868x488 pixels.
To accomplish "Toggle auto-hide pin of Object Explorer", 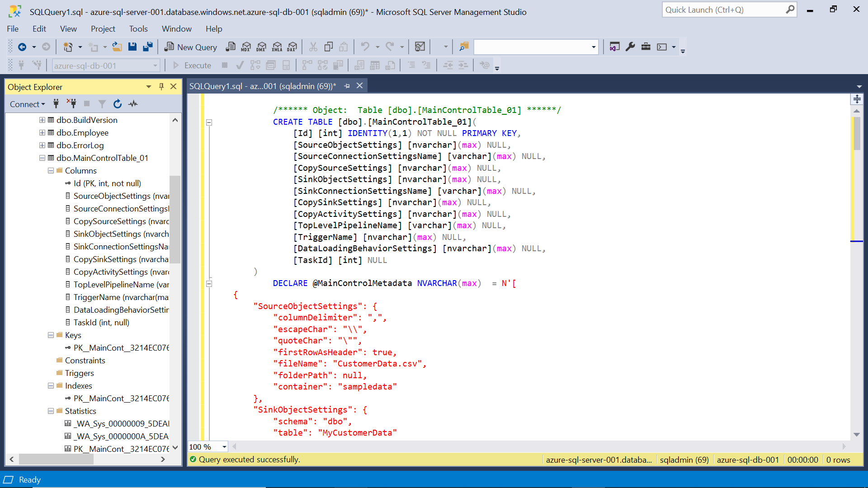I will pos(161,87).
